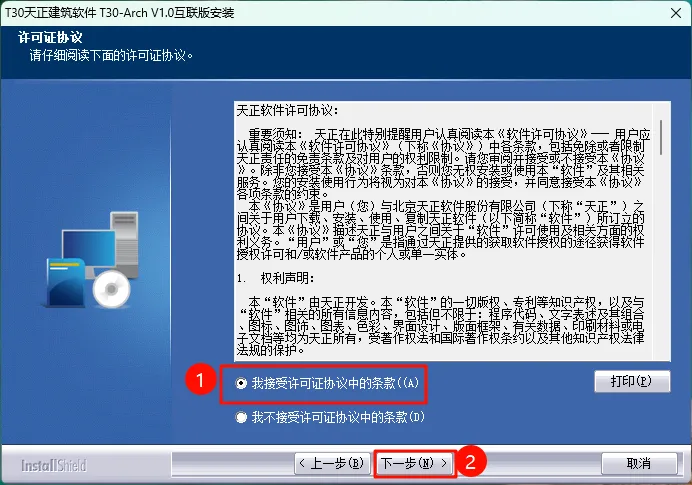Click the 1. 权利声明 section heading
Viewport: 692px width, 485px height.
pyautogui.click(x=275, y=278)
